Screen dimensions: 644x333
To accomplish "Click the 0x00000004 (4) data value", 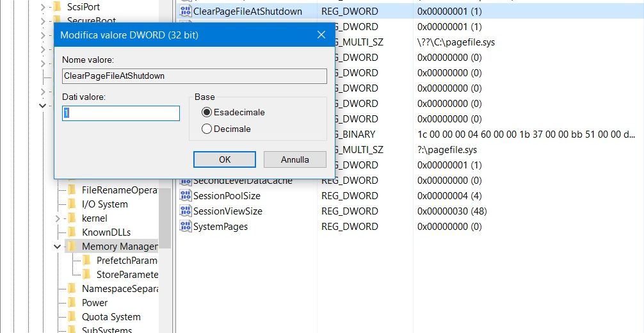I will 449,196.
